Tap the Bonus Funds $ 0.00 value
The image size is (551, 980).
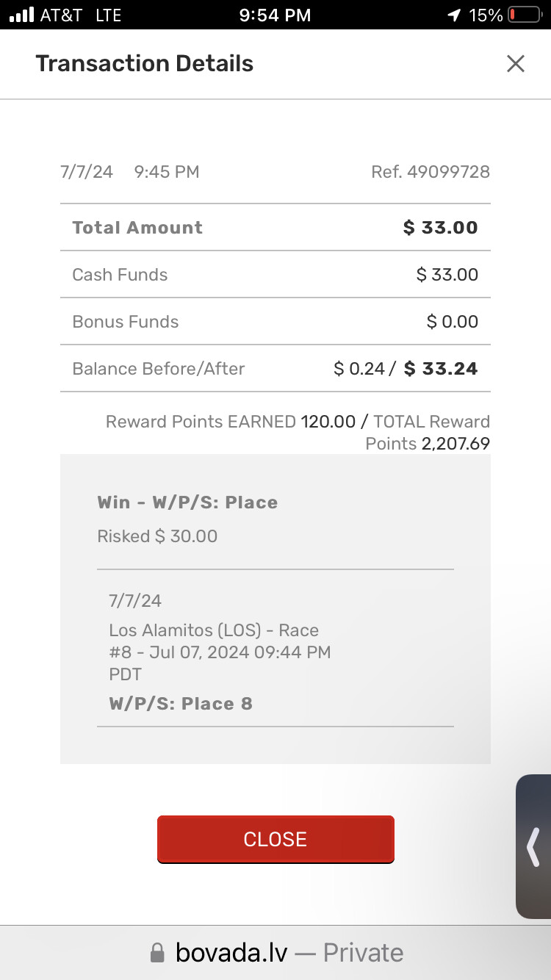(452, 322)
